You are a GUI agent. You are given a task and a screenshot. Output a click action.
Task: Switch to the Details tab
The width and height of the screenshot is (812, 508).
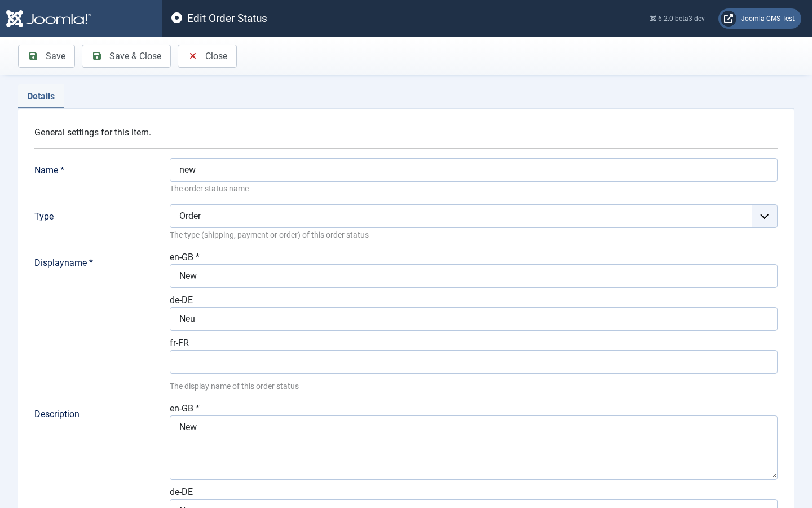(x=41, y=96)
